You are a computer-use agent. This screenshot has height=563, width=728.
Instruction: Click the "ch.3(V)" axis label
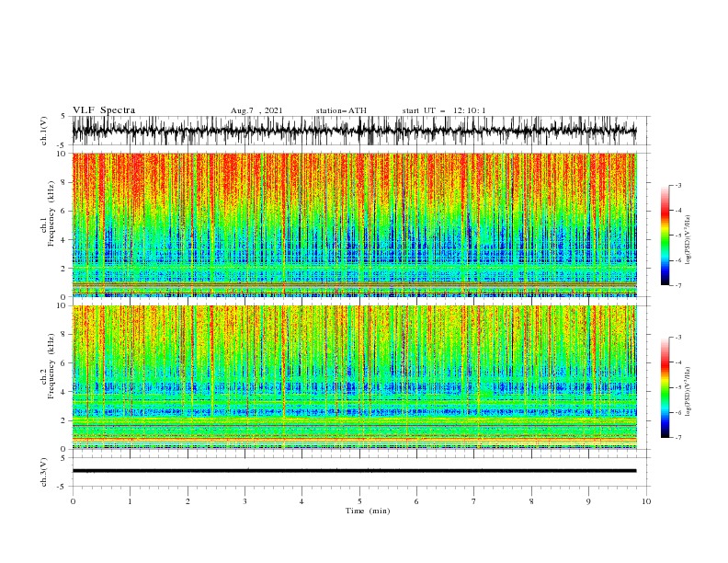(44, 472)
